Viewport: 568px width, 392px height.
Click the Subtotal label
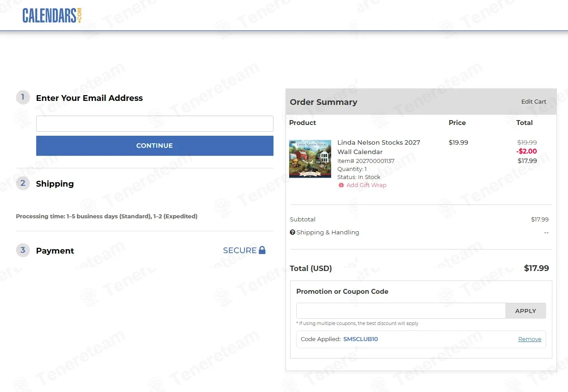click(303, 219)
